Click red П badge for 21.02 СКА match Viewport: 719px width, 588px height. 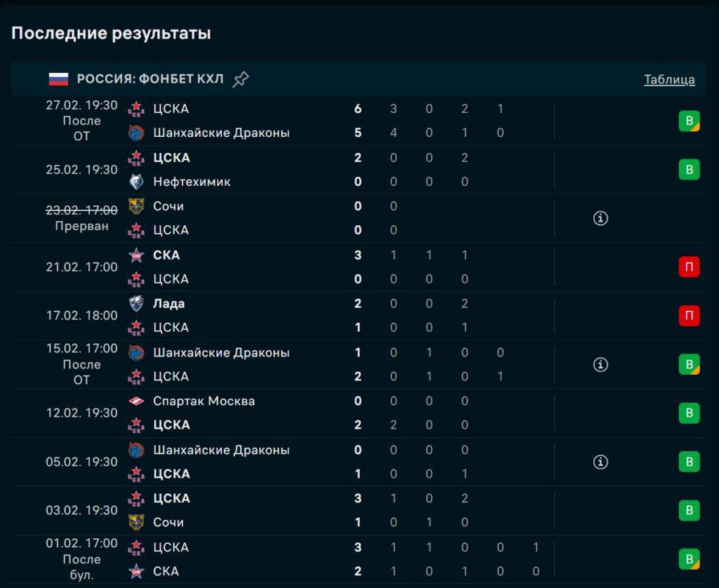coord(689,267)
